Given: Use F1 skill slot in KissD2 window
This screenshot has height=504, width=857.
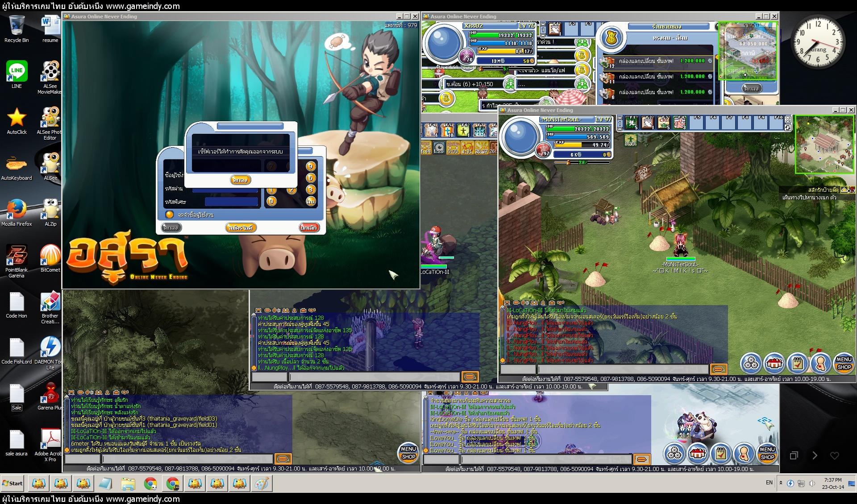Looking at the screenshot, I should click(x=555, y=29).
